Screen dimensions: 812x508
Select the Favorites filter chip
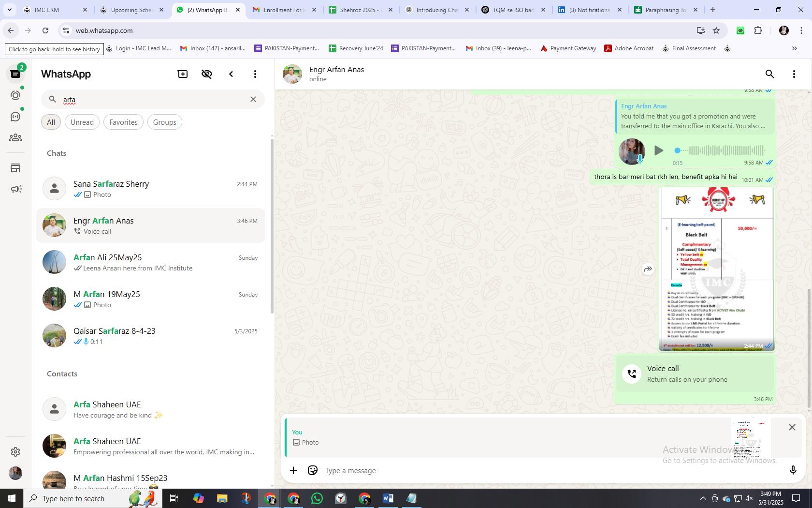[x=123, y=122]
